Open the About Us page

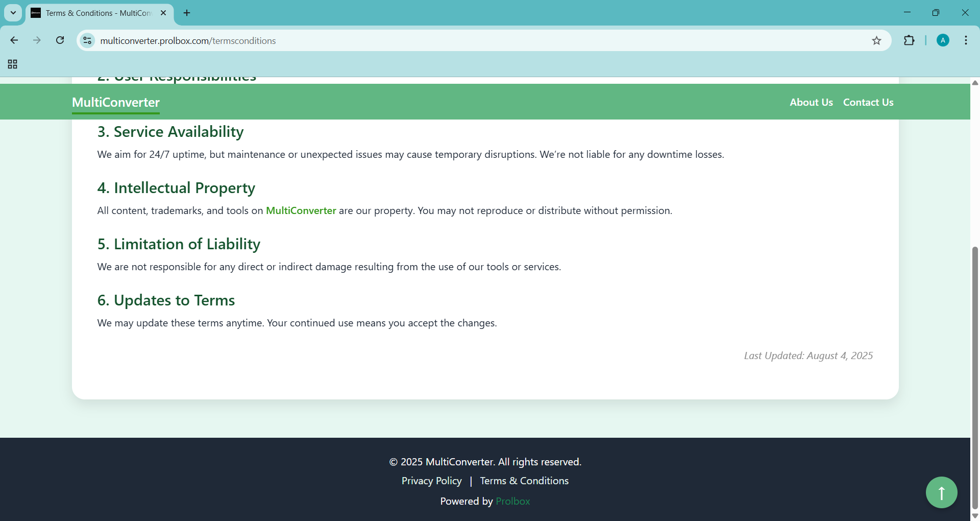pyautogui.click(x=811, y=102)
